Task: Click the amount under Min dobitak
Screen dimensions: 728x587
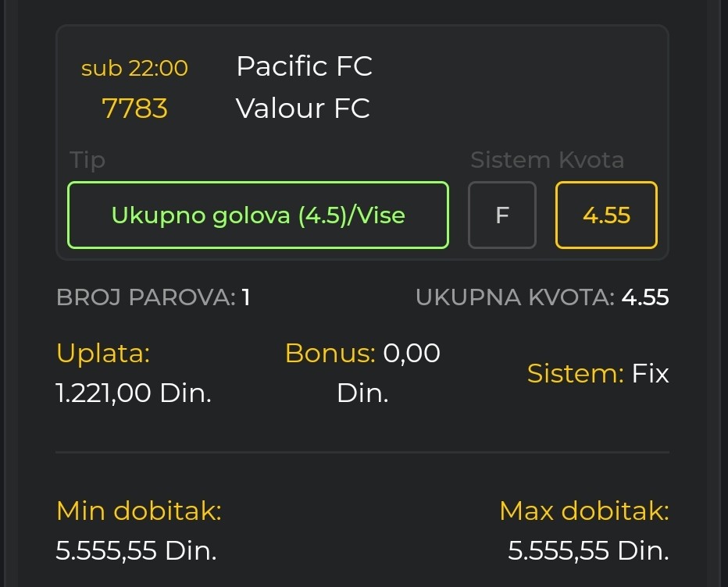Action: (136, 551)
